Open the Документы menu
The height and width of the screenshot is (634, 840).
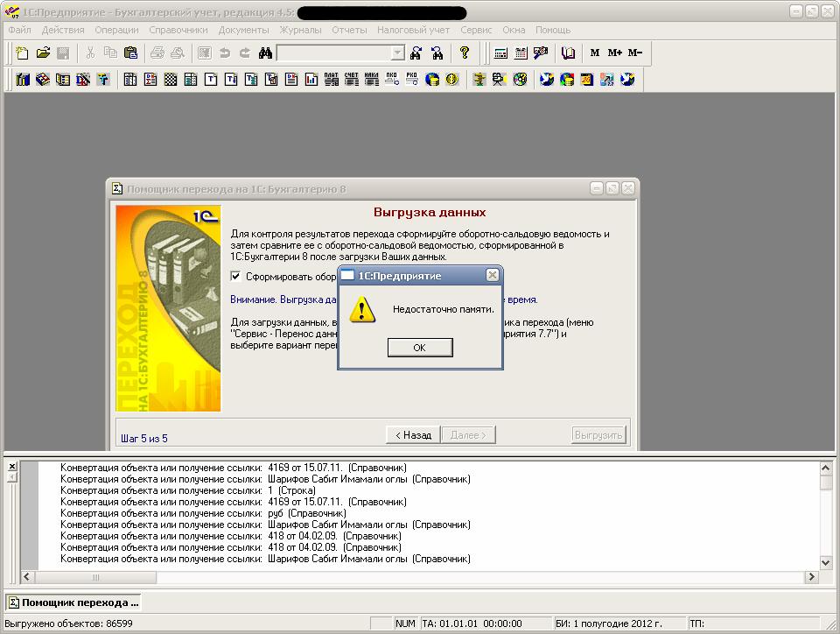pyautogui.click(x=243, y=30)
